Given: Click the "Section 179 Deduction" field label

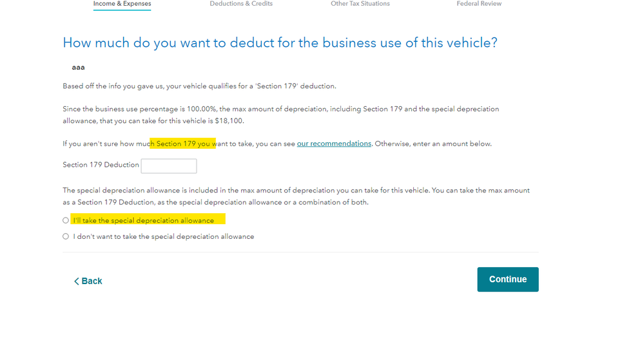Looking at the screenshot, I should (101, 164).
